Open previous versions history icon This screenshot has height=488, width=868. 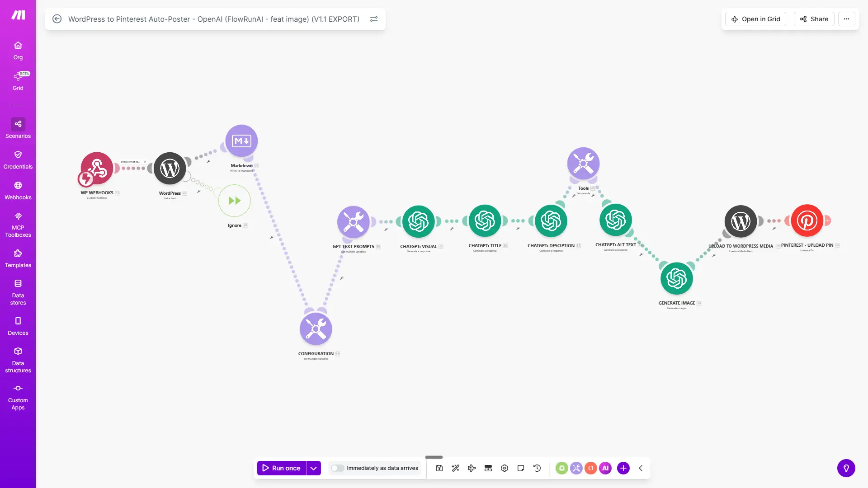click(537, 468)
